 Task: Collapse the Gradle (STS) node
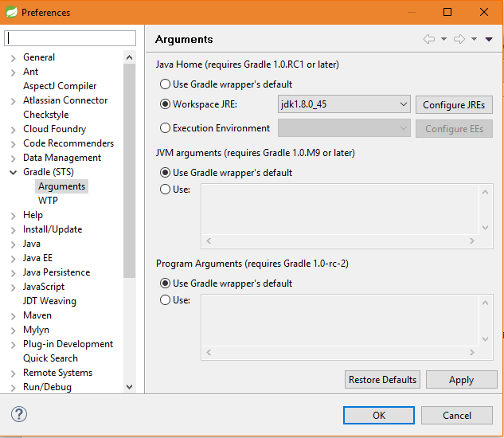point(14,172)
